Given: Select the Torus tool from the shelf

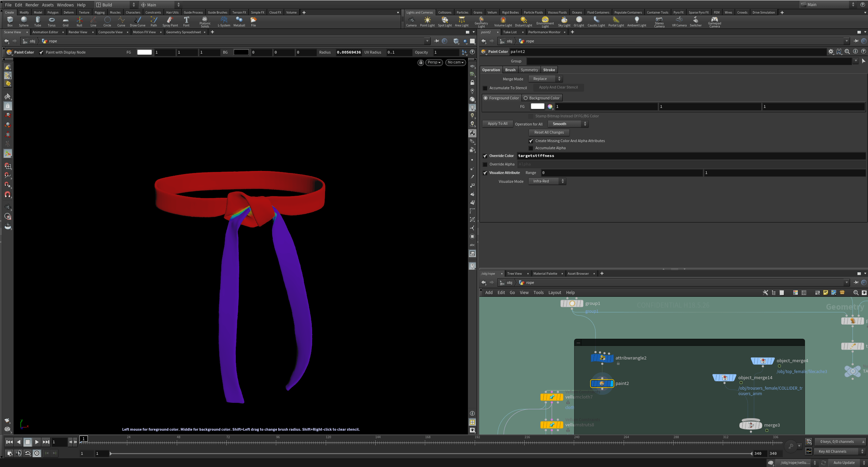Looking at the screenshot, I should tap(52, 21).
